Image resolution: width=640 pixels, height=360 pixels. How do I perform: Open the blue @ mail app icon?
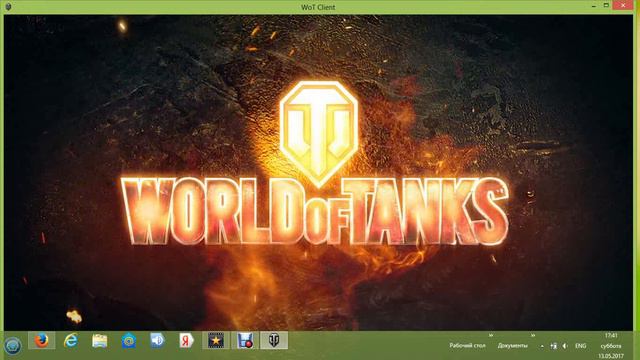tap(129, 340)
